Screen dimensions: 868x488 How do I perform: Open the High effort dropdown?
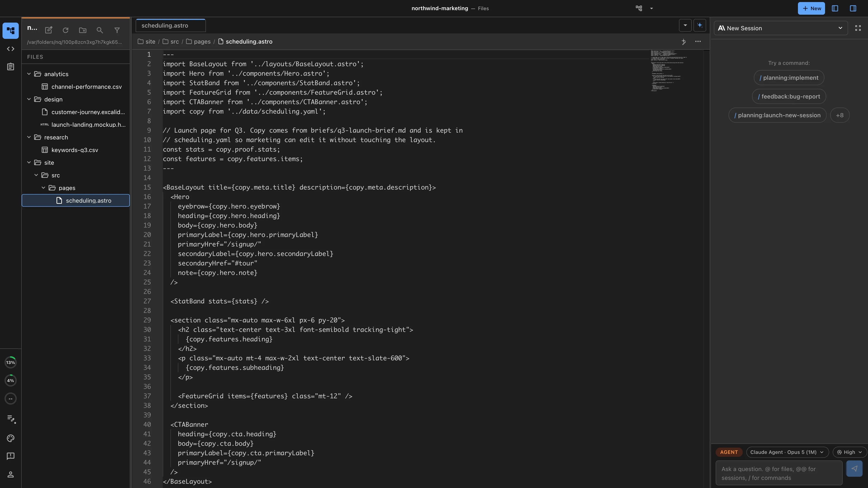(x=849, y=452)
